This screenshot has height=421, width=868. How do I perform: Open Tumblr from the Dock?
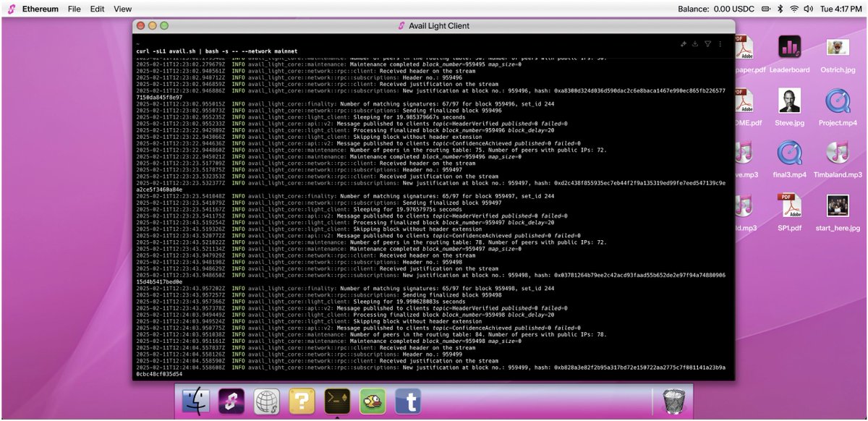pos(408,401)
